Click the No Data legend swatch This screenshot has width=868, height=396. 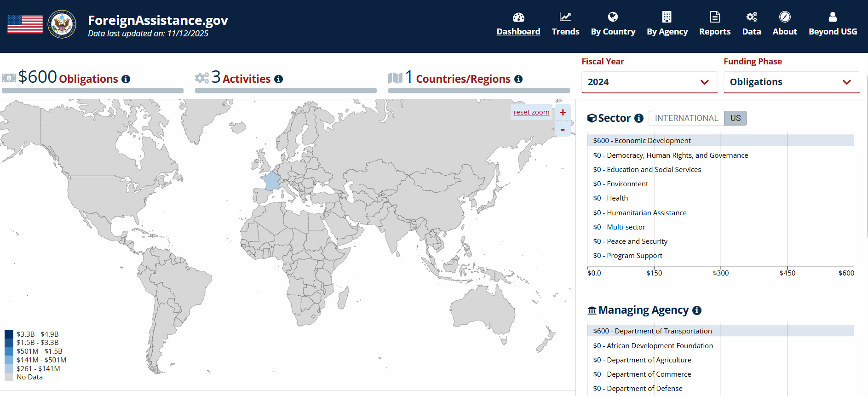(x=9, y=377)
